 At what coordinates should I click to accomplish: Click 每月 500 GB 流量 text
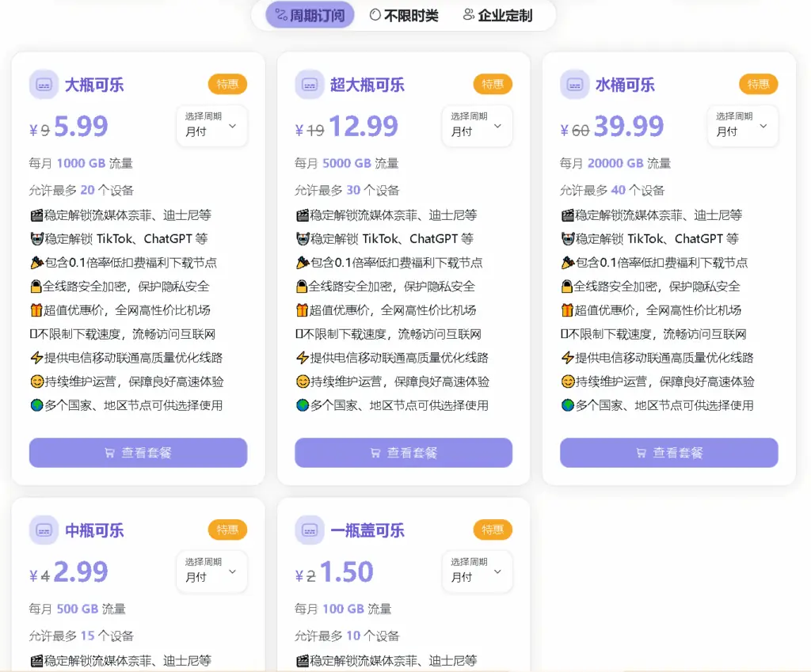click(77, 609)
